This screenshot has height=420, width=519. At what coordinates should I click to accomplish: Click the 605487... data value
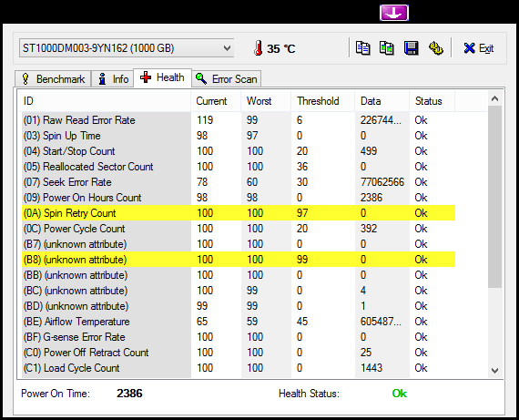click(x=381, y=322)
